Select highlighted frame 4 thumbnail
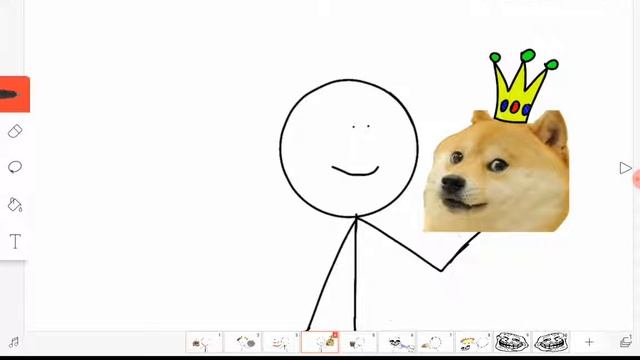Image resolution: width=640 pixels, height=360 pixels. pyautogui.click(x=320, y=342)
